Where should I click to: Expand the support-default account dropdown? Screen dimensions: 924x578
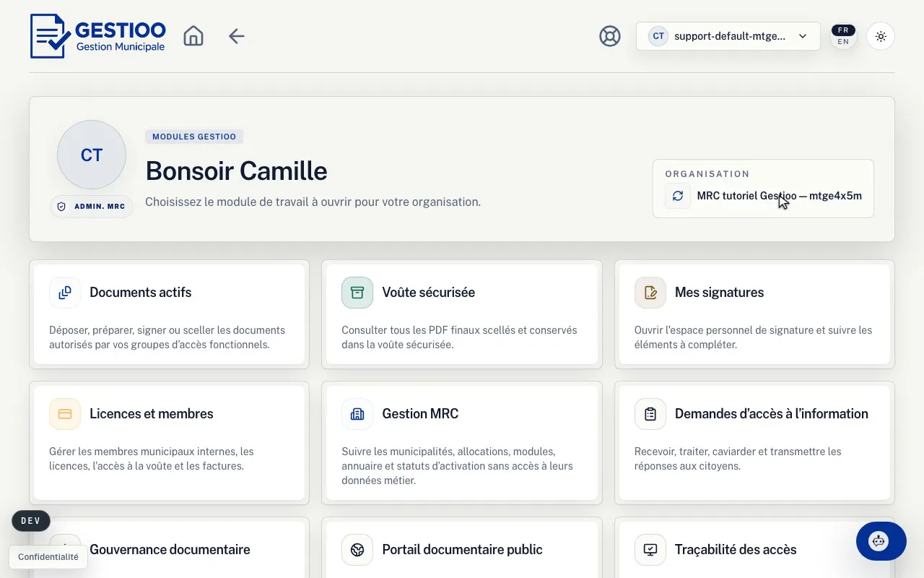(728, 36)
